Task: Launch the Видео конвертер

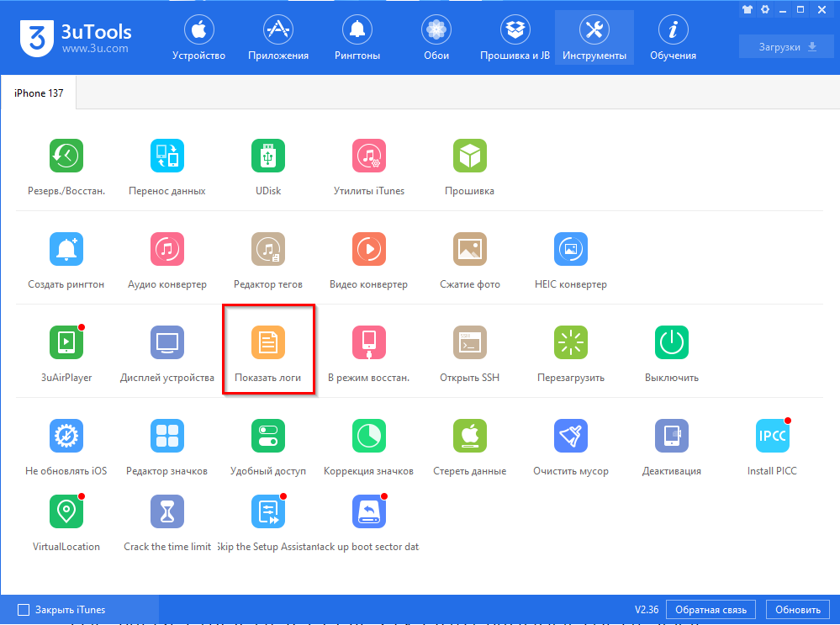Action: point(369,249)
